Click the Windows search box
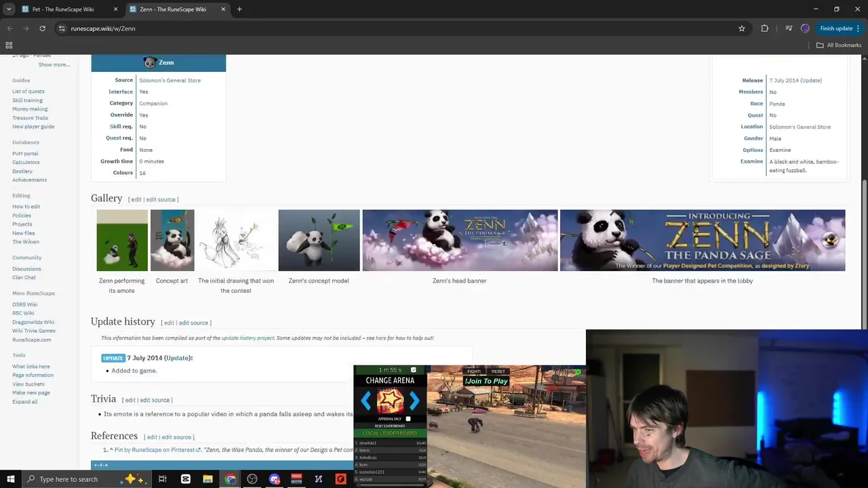This screenshot has width=868, height=488. (89, 479)
